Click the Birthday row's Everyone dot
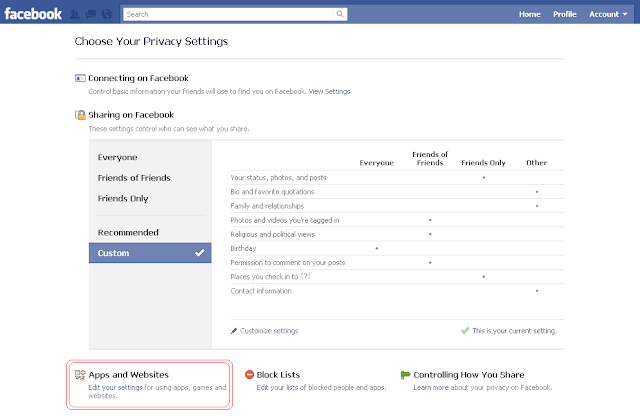Image resolution: width=640 pixels, height=417 pixels. (377, 248)
